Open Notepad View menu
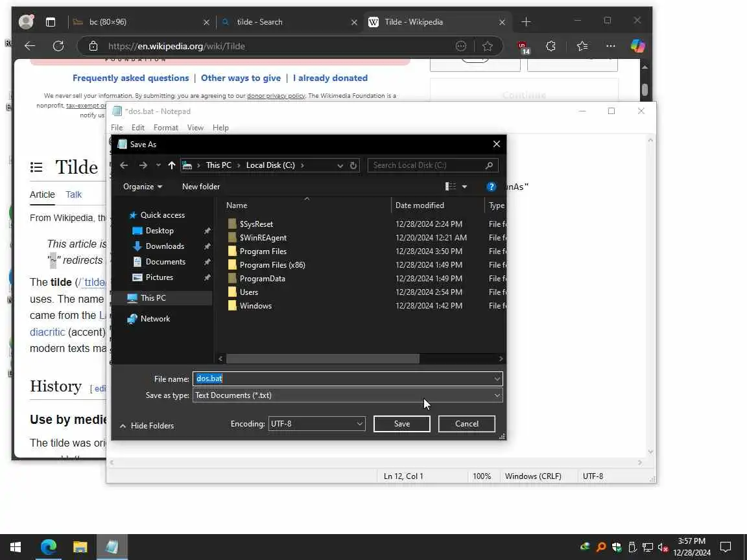The height and width of the screenshot is (560, 747). click(195, 128)
